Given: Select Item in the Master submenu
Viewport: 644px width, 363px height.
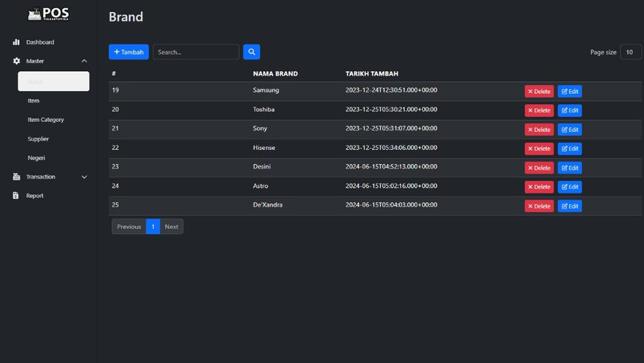Looking at the screenshot, I should tap(33, 101).
